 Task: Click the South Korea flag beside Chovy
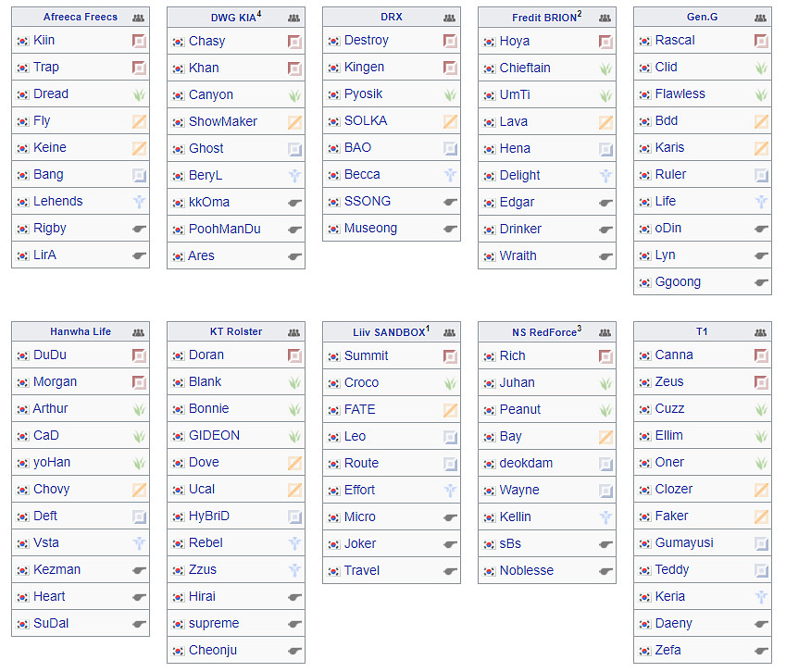pos(23,490)
